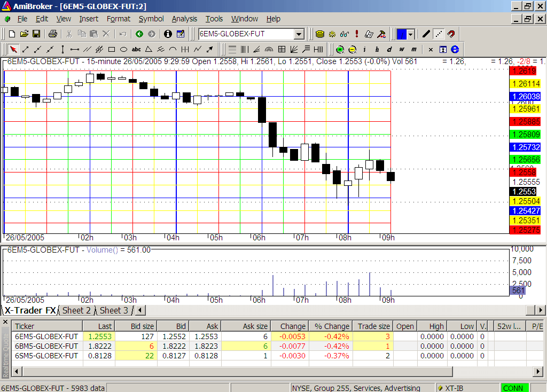Viewport: 547px width, 392px height.
Task: Switch to the Sheet 2 tab
Action: click(x=76, y=310)
